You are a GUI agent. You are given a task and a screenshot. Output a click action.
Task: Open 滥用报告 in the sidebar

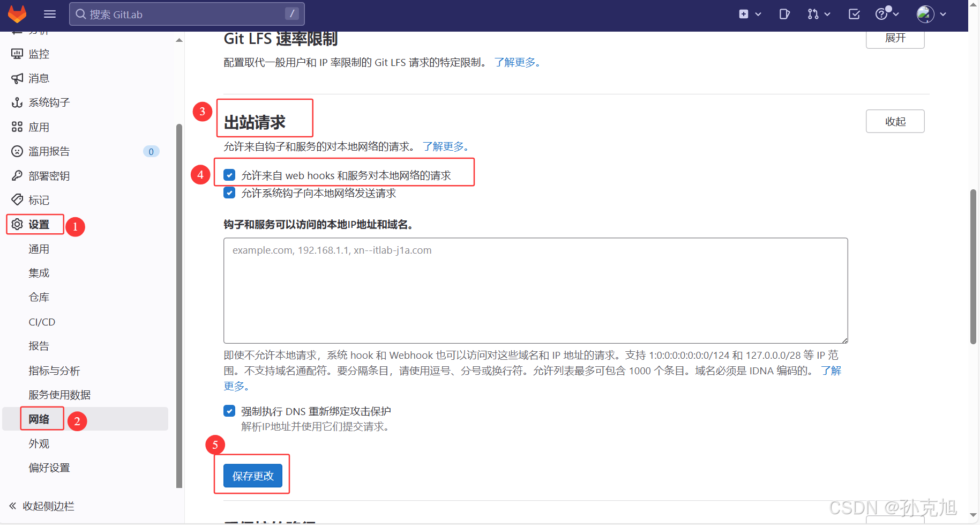tap(49, 151)
